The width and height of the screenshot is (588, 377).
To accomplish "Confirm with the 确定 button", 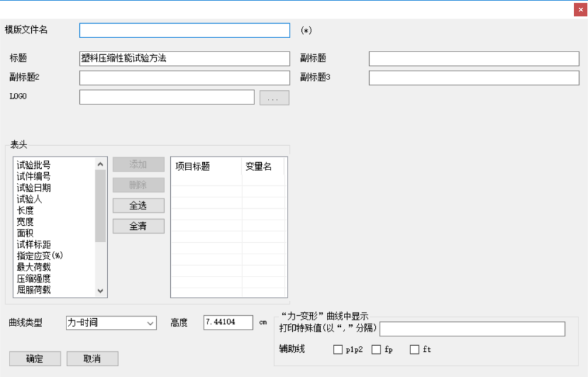I will tap(35, 359).
